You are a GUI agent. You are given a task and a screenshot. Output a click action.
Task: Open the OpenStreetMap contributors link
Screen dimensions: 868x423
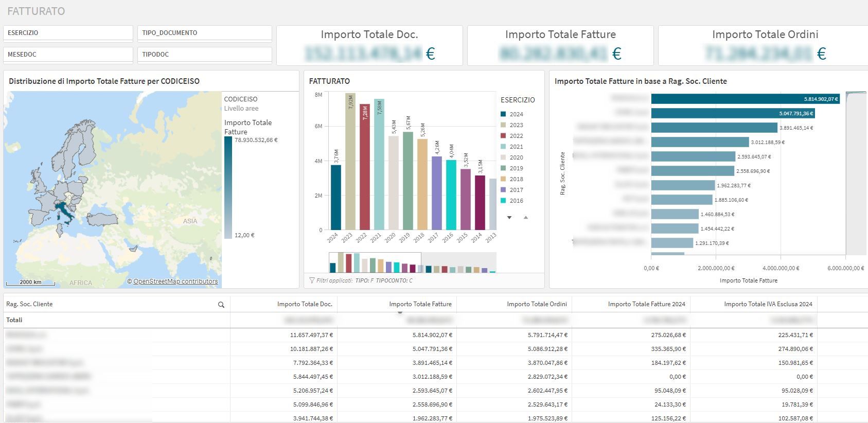tap(175, 281)
